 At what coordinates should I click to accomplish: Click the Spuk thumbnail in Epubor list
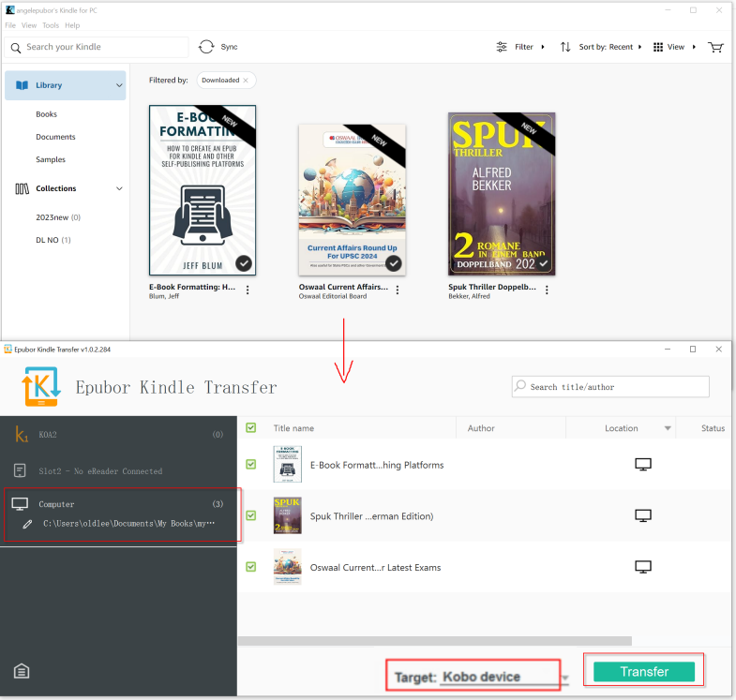(x=287, y=515)
